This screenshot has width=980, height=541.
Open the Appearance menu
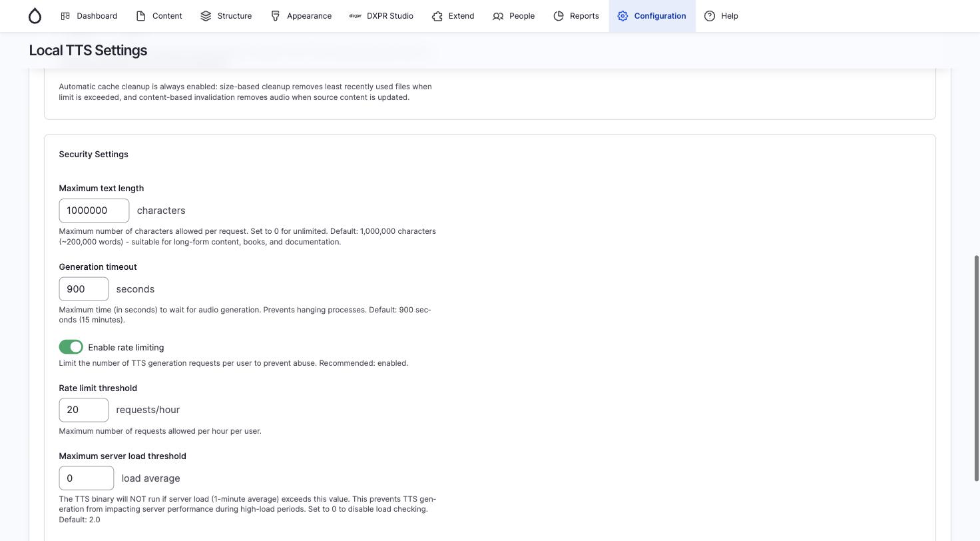(301, 16)
